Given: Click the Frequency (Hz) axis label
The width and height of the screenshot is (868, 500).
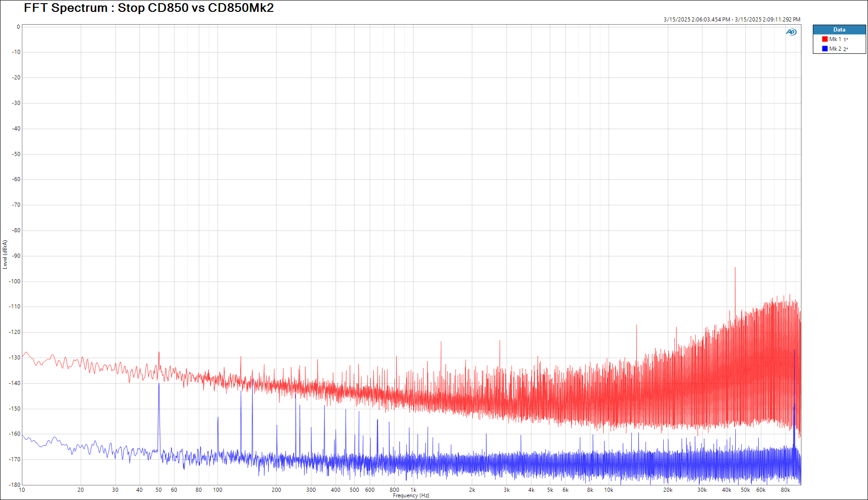Looking at the screenshot, I should (x=411, y=495).
